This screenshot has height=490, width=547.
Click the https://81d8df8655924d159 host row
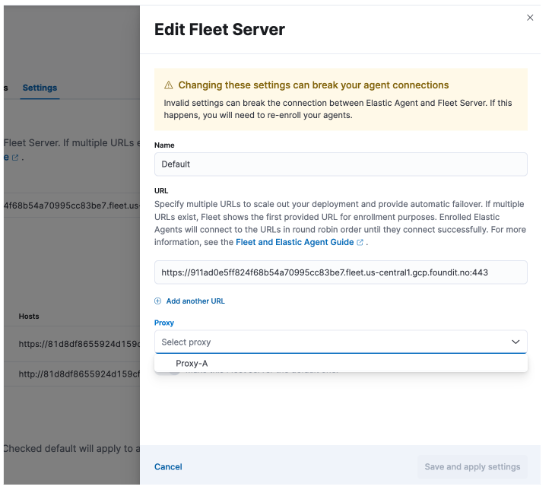pyautogui.click(x=72, y=344)
